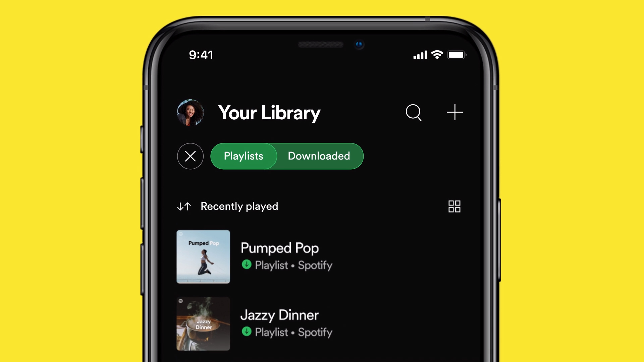This screenshot has height=362, width=644.
Task: Tap the Your Library heading
Action: click(269, 112)
